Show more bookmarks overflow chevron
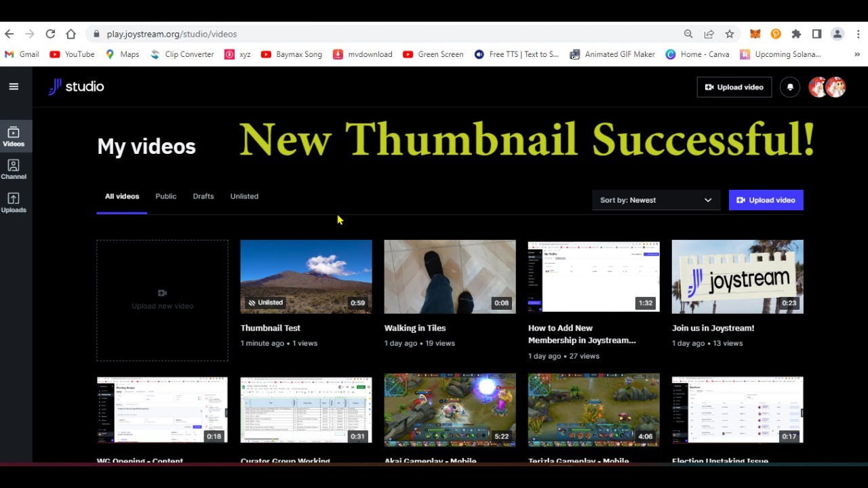 (858, 54)
